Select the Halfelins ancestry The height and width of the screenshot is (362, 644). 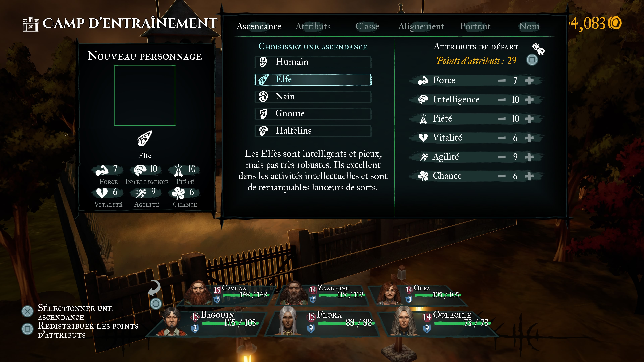(313, 131)
